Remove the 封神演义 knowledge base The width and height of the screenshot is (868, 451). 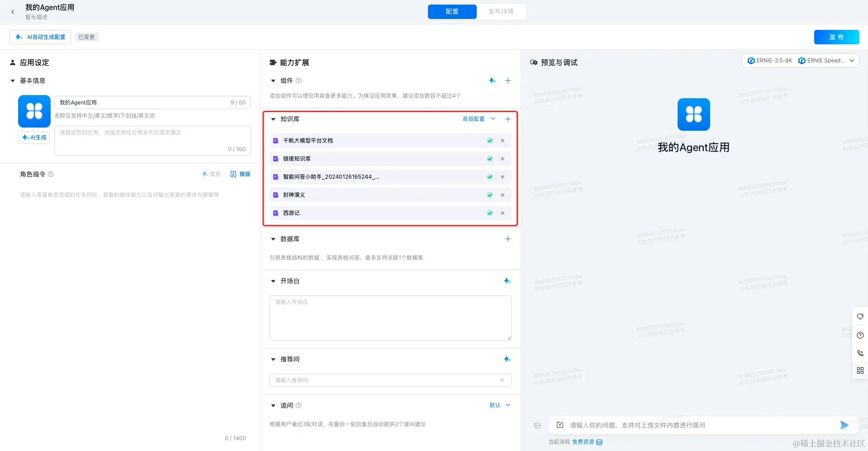tap(503, 195)
